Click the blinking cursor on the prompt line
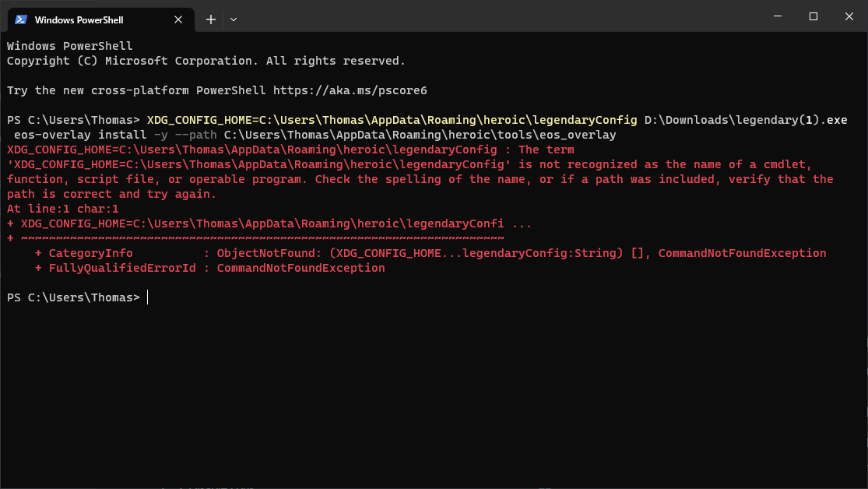Screen dimensions: 868x489 coord(147,297)
